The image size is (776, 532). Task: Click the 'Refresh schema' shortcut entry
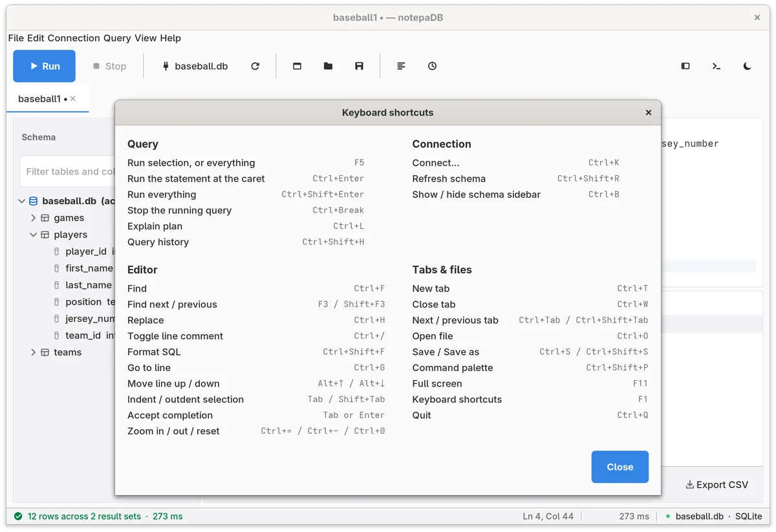point(516,178)
